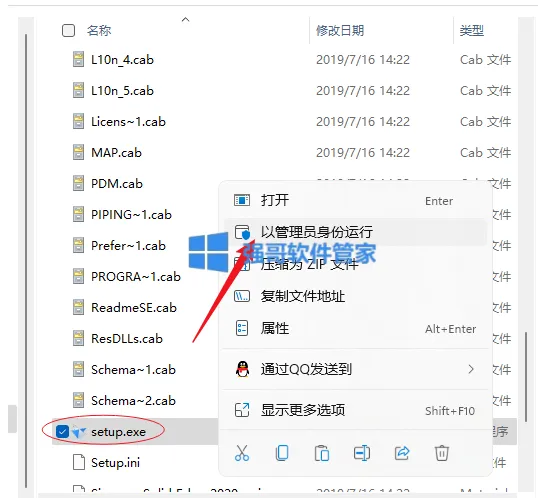This screenshot has height=498, width=538.
Task: Click the setup.exe application icon
Action: pyautogui.click(x=79, y=432)
